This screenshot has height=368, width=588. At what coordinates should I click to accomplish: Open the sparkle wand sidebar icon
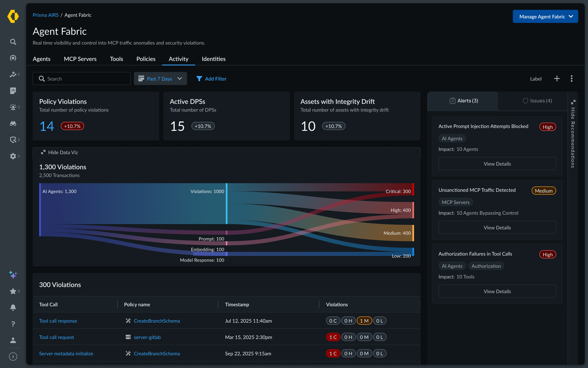click(13, 74)
